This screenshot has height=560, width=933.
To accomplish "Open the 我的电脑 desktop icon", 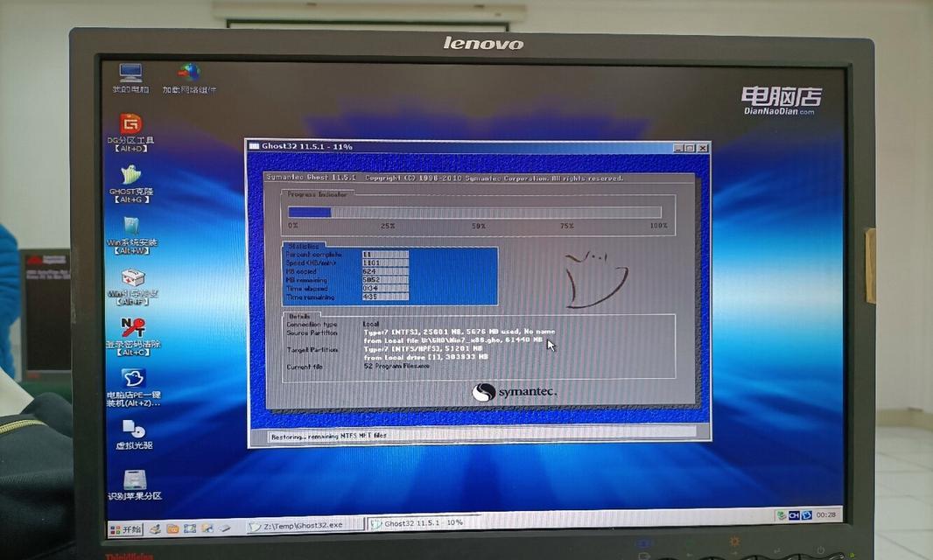I will (130, 78).
